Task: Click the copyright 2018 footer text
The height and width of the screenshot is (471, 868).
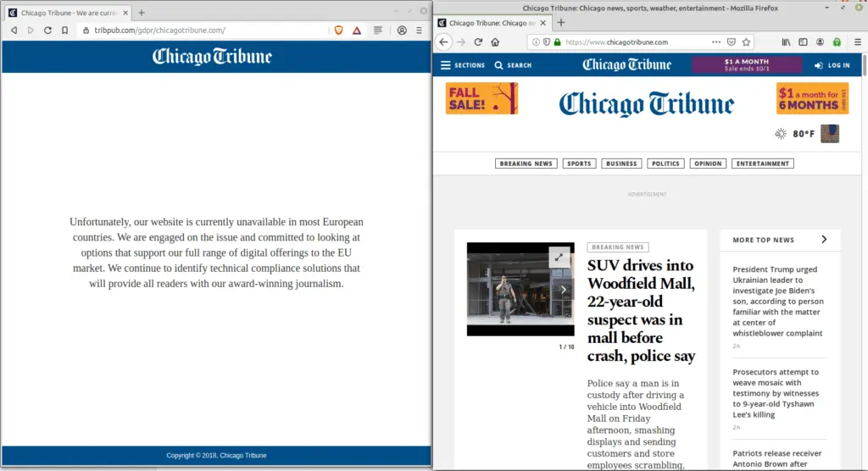Action: point(216,456)
